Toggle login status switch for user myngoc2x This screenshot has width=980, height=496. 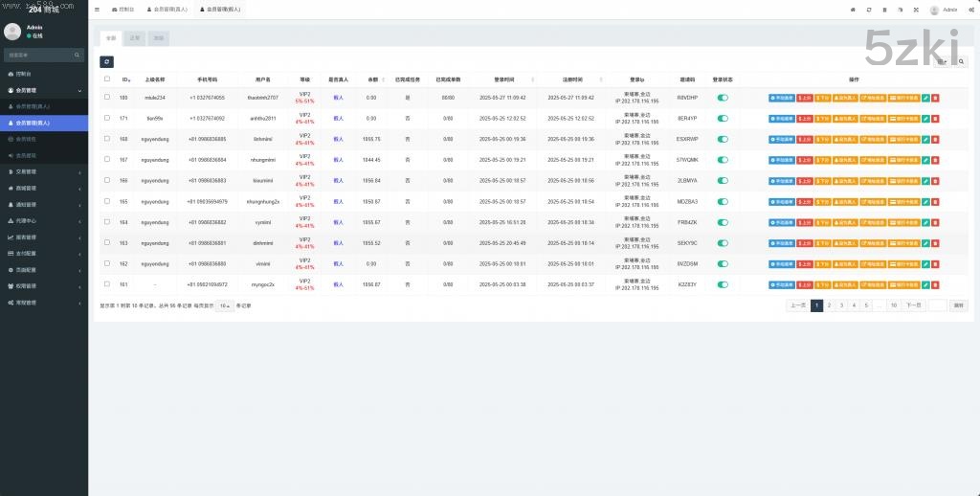(723, 285)
